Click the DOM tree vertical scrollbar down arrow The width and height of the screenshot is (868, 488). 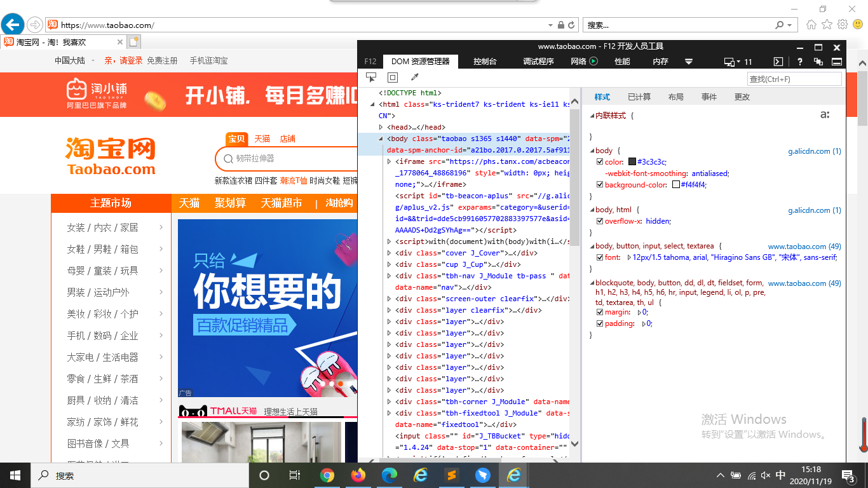574,444
